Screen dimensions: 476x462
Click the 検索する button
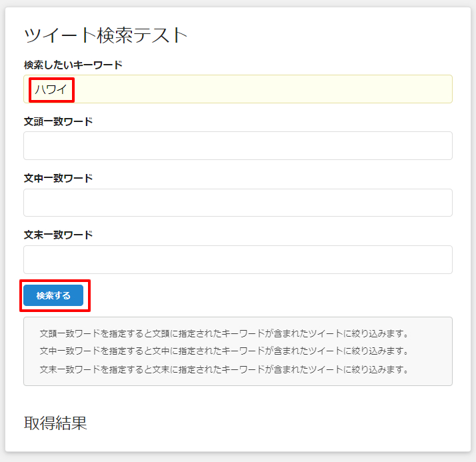click(x=53, y=295)
